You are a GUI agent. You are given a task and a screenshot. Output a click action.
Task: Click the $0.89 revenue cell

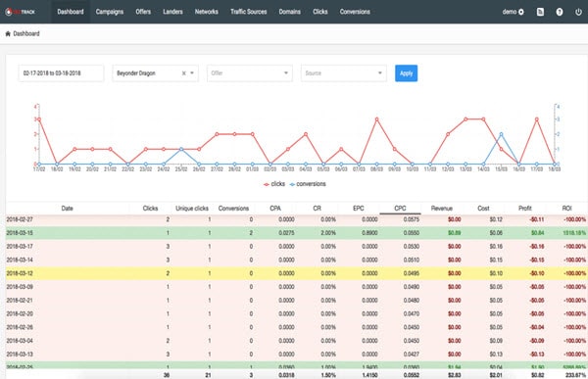point(454,233)
